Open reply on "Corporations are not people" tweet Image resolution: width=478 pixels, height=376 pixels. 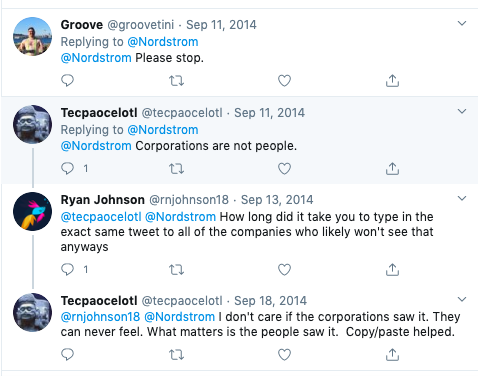(x=67, y=168)
